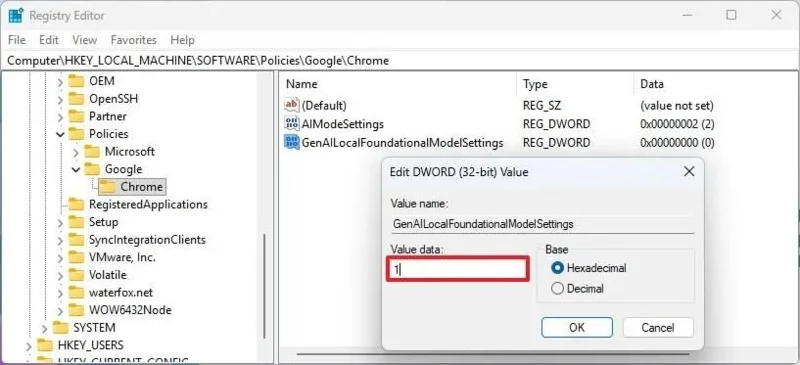
Task: Click the waterfox.net folder icon
Action: tap(76, 293)
